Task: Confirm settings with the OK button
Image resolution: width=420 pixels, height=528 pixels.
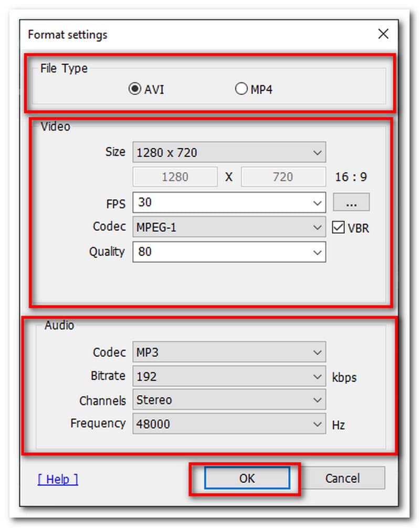Action: pos(247,478)
